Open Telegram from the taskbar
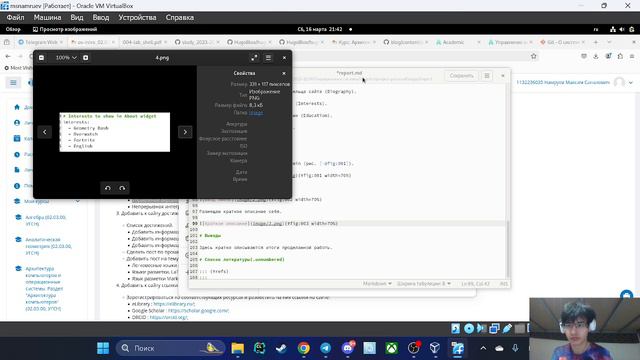 point(325,348)
